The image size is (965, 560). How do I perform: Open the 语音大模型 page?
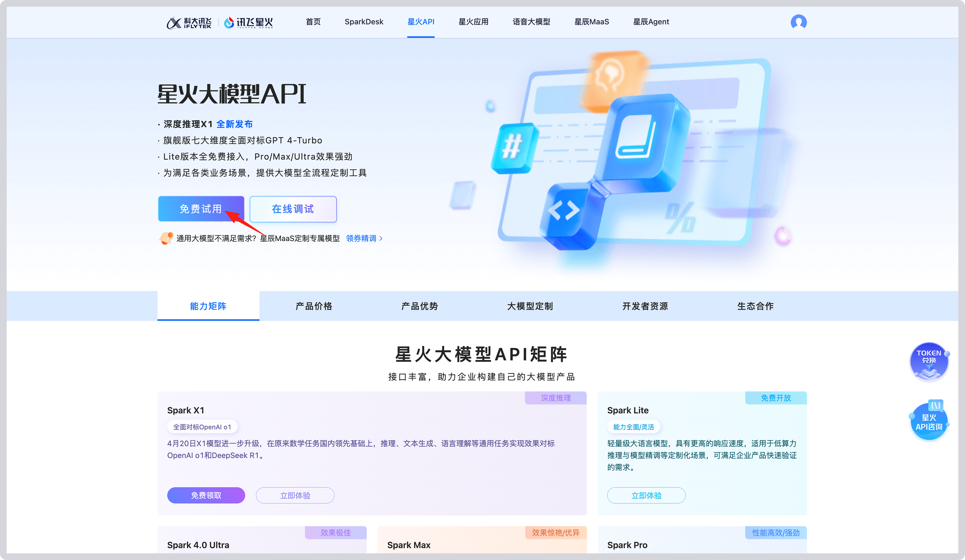532,22
